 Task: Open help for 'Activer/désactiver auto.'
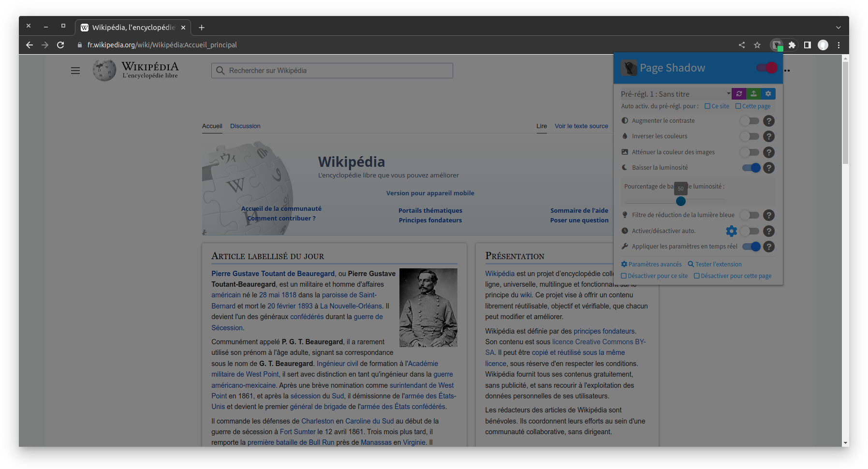point(769,231)
